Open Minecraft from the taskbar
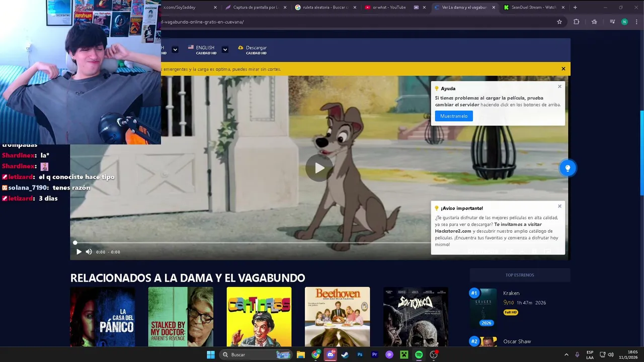This screenshot has height=362, width=644. [x=404, y=355]
